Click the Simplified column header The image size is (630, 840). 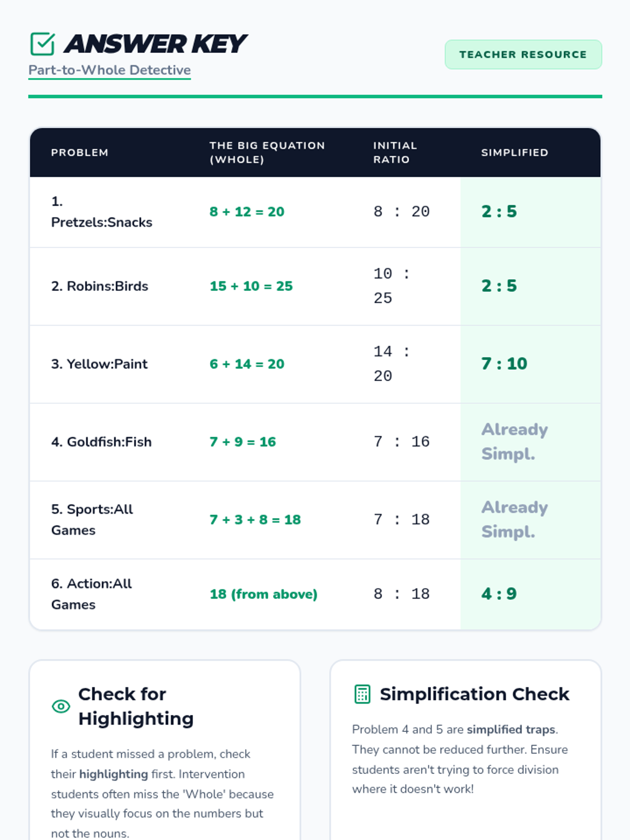[x=514, y=153]
